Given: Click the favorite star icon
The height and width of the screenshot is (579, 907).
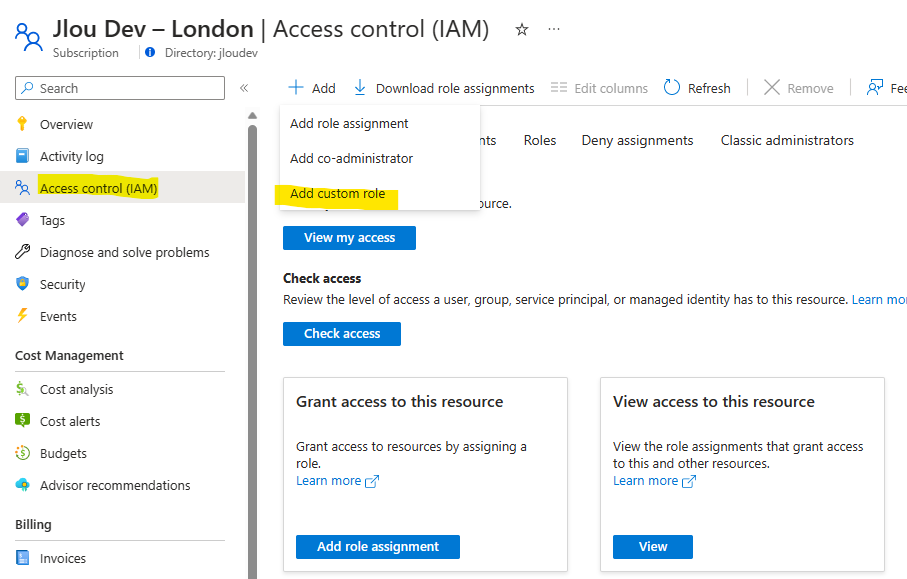Looking at the screenshot, I should click(x=522, y=29).
